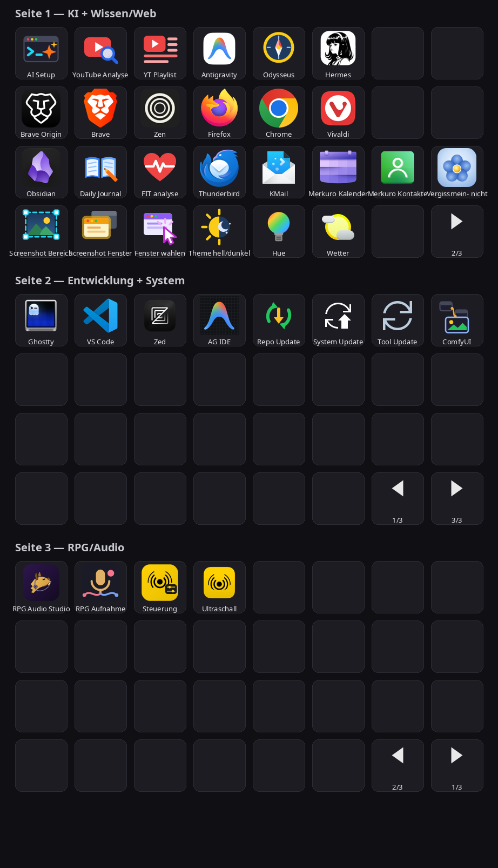Open Merkuro Kontakte

(x=398, y=172)
